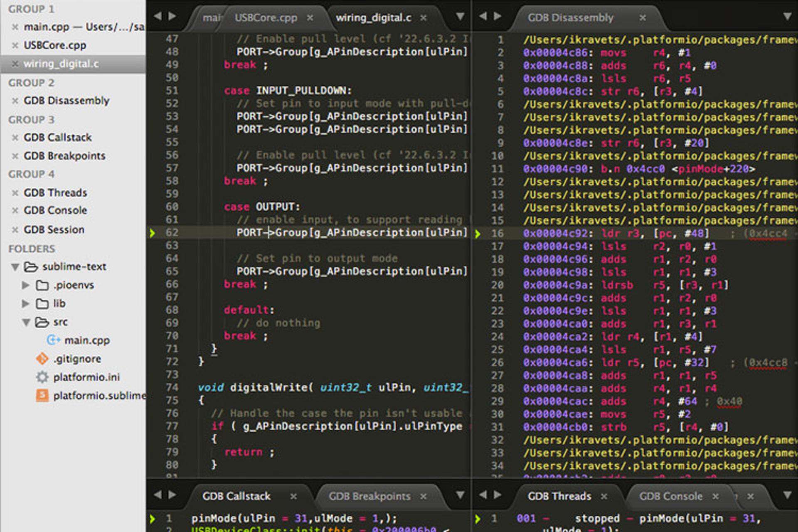Expand the lib folder

coord(25,303)
